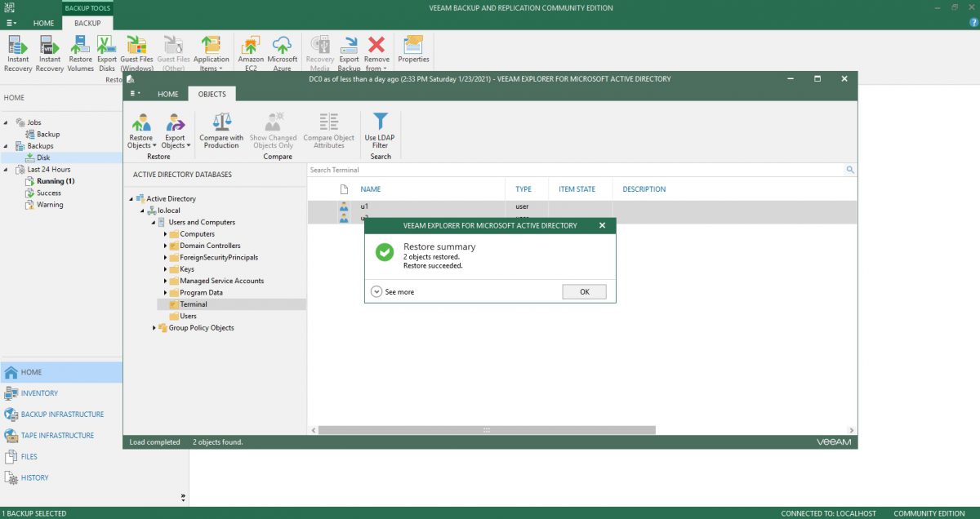Viewport: 980px width, 519px height.
Task: Open Properties of the selected backup
Action: pyautogui.click(x=412, y=51)
